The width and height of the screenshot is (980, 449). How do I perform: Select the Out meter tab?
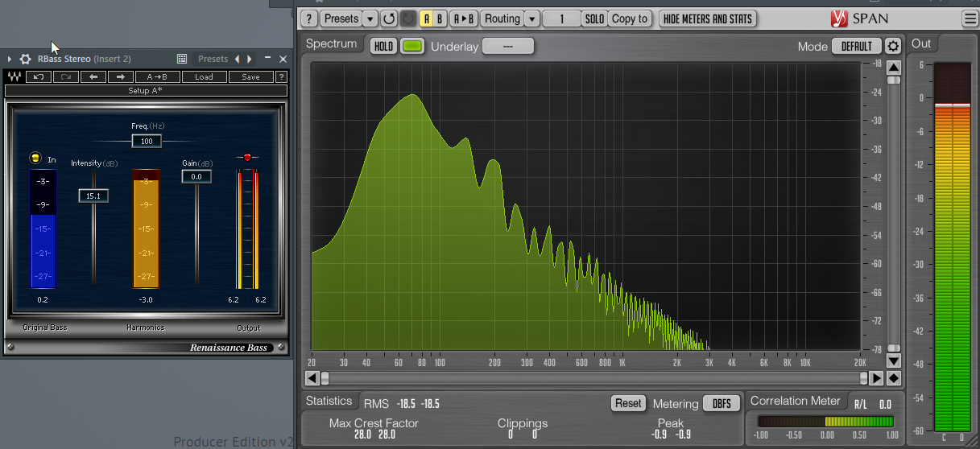[x=922, y=43]
